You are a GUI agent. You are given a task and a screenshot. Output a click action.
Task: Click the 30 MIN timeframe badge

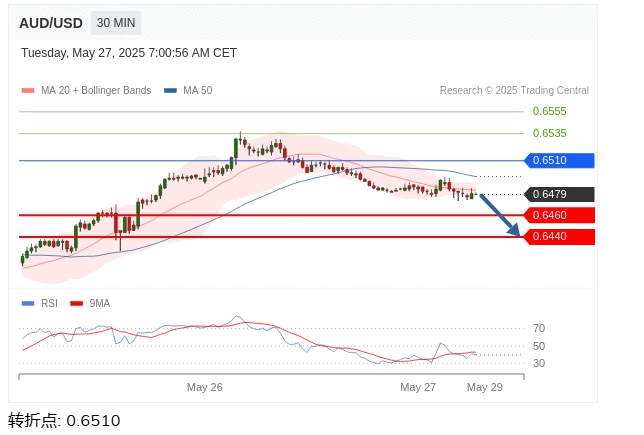point(116,23)
